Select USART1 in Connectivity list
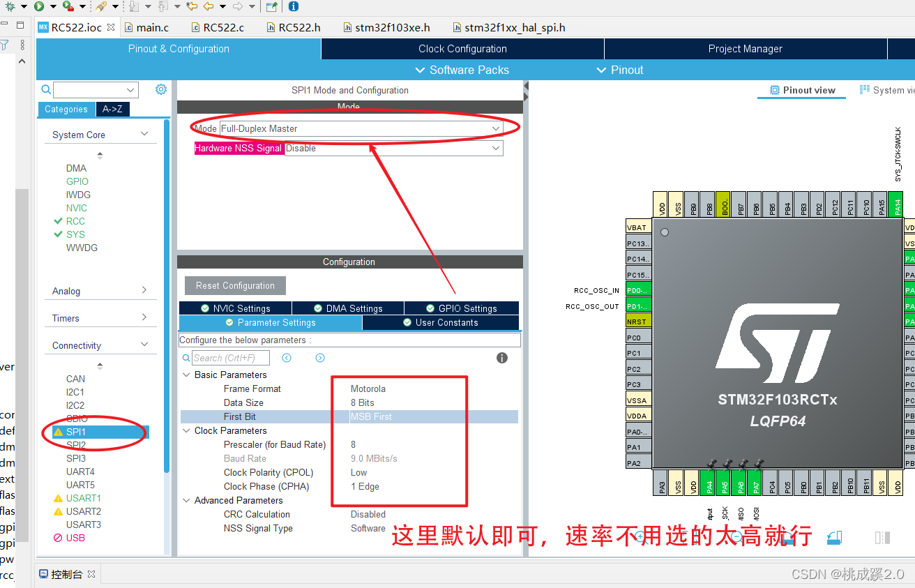Image resolution: width=915 pixels, height=588 pixels. tap(84, 498)
